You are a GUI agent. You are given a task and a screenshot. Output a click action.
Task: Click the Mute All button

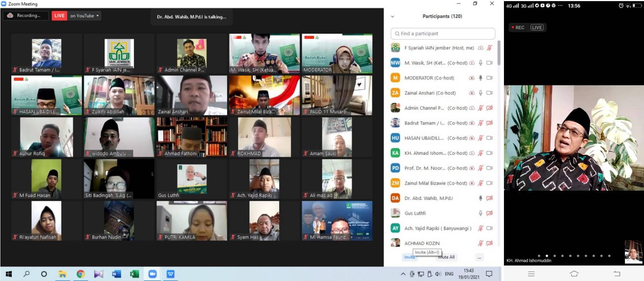tap(447, 258)
